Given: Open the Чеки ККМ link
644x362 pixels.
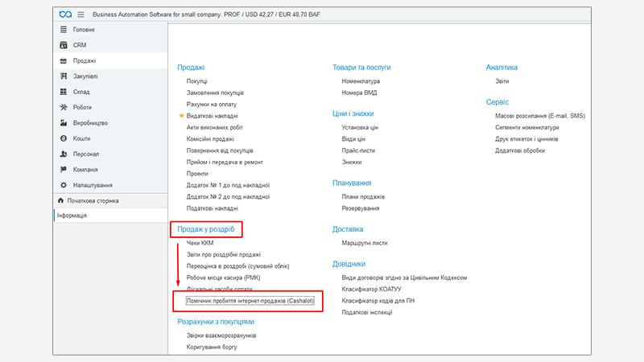Looking at the screenshot, I should point(200,242).
